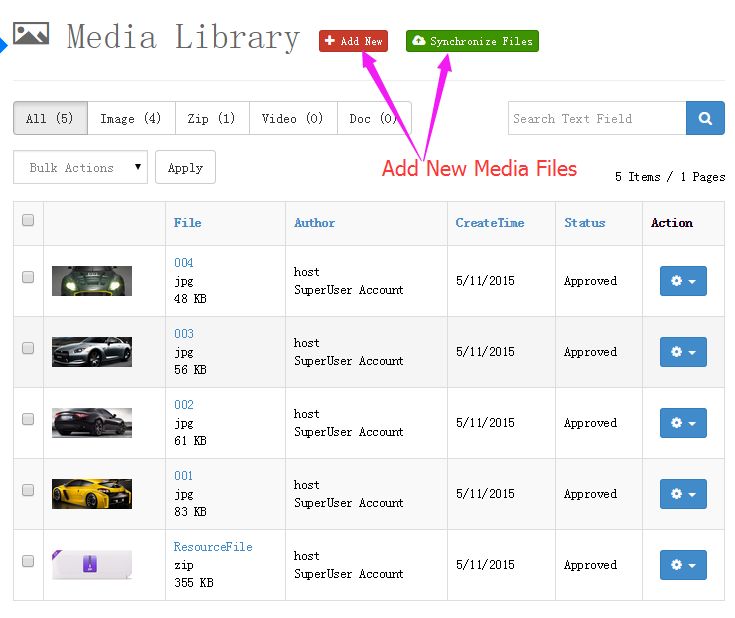
Task: Open gear action menu for file 001
Action: (x=683, y=494)
